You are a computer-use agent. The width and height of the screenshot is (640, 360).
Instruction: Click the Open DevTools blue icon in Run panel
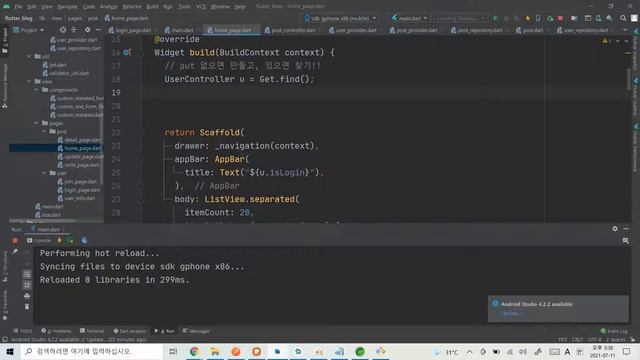point(84,240)
